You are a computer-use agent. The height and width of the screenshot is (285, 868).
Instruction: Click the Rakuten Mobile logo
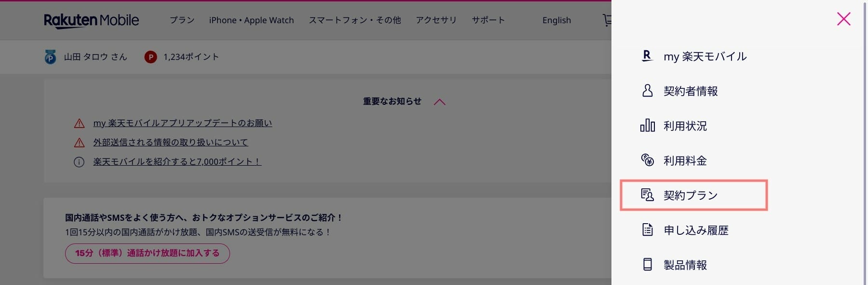pyautogui.click(x=91, y=20)
